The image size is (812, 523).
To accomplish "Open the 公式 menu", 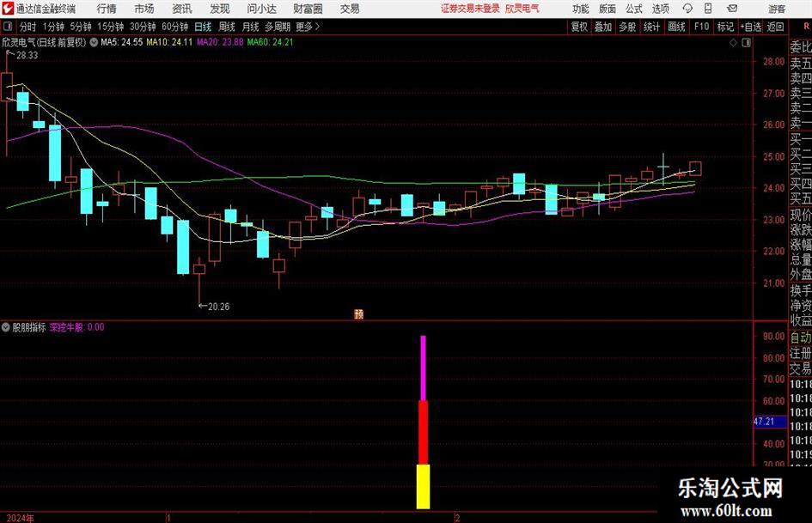I will (x=634, y=9).
